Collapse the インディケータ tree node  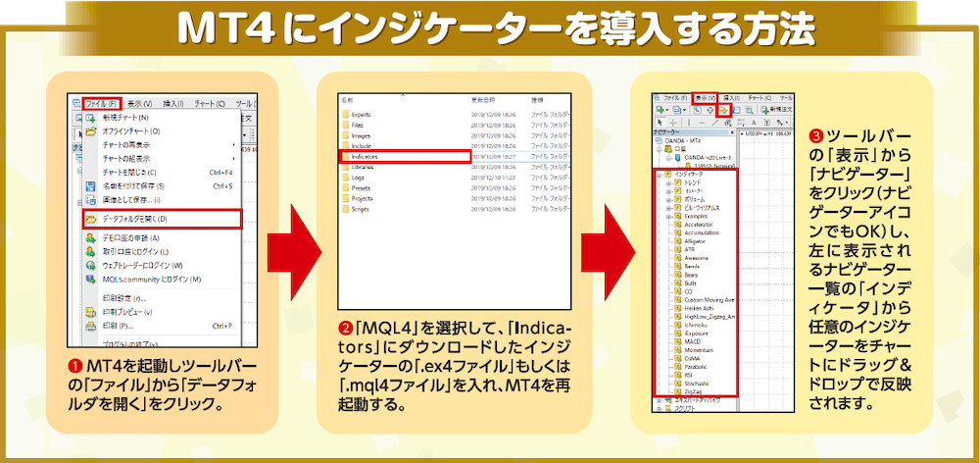[x=660, y=176]
